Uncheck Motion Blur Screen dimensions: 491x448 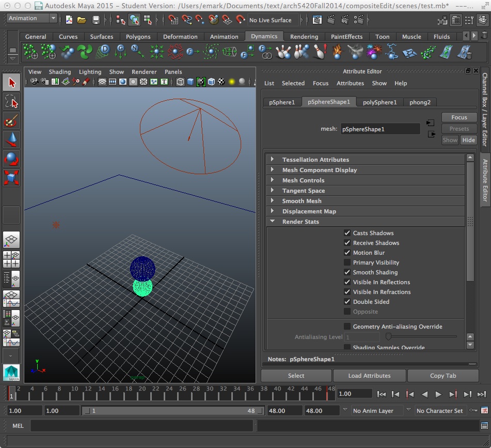tap(347, 253)
